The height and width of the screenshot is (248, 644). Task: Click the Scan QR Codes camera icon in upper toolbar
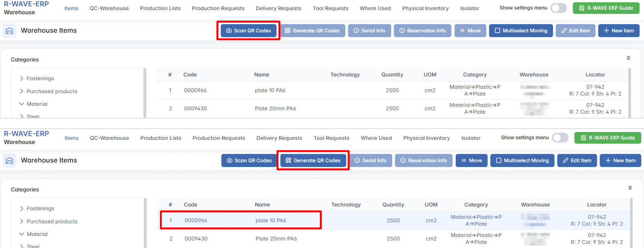coord(229,31)
